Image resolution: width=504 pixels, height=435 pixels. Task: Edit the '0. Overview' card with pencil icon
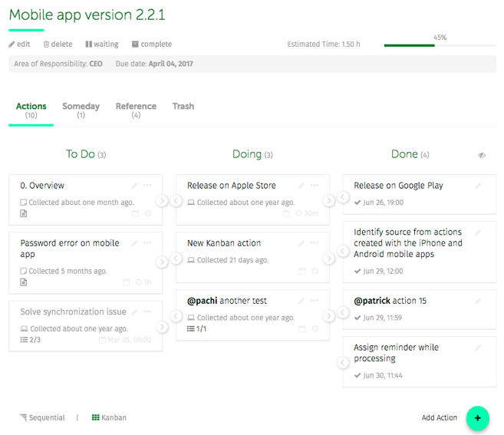pyautogui.click(x=134, y=186)
